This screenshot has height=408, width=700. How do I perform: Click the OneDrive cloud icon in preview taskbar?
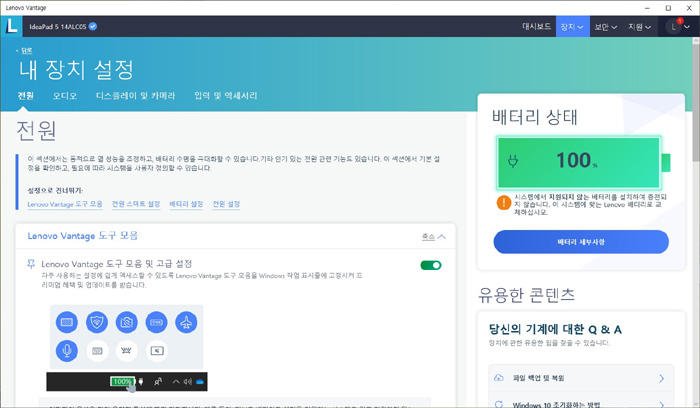(200, 382)
